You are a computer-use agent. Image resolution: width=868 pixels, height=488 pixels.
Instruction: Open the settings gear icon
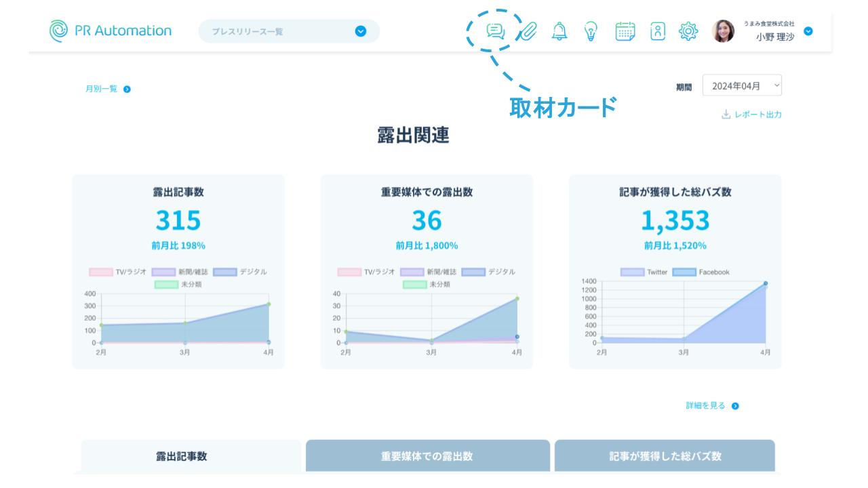point(688,31)
